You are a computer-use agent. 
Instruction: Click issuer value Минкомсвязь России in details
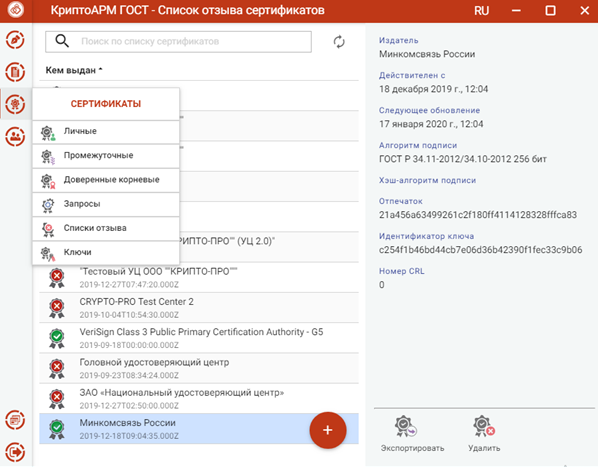[x=427, y=54]
